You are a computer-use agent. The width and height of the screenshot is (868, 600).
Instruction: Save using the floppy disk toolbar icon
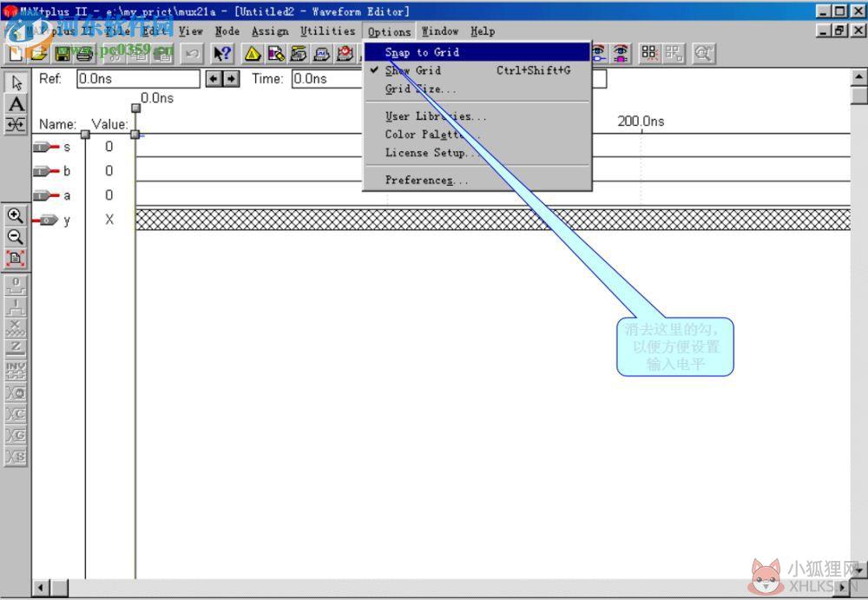(62, 54)
